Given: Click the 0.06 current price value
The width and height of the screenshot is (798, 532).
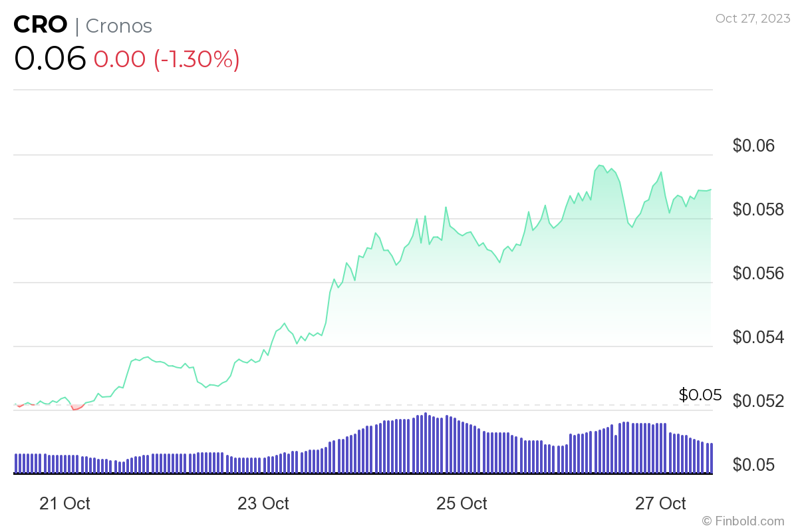Looking at the screenshot, I should point(50,59).
